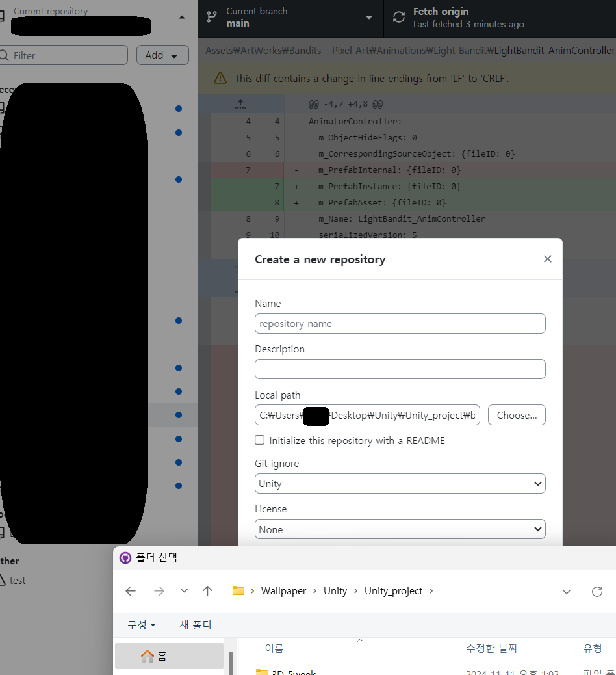Click the 새 폴더 button
The image size is (616, 675).
(x=196, y=625)
